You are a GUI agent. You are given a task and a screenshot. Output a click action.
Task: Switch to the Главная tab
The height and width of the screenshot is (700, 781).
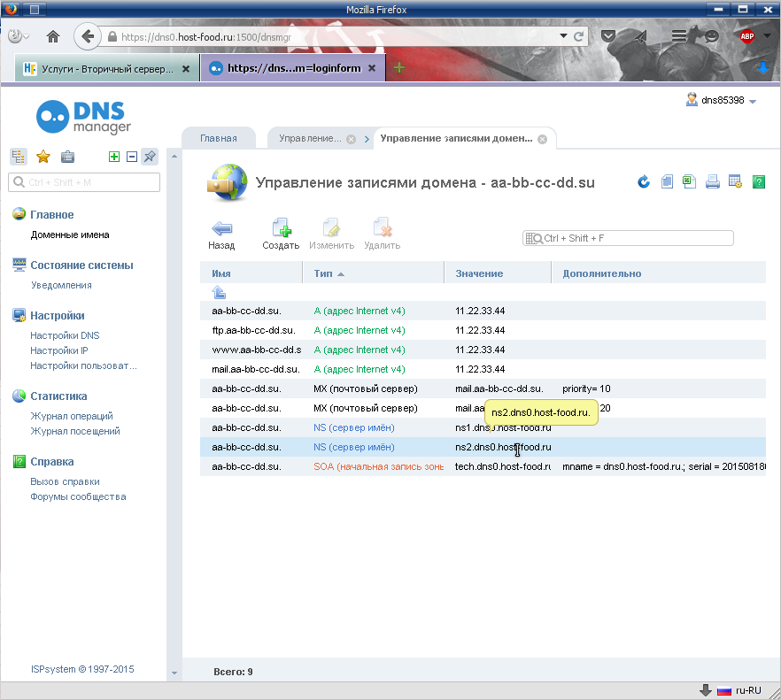218,139
